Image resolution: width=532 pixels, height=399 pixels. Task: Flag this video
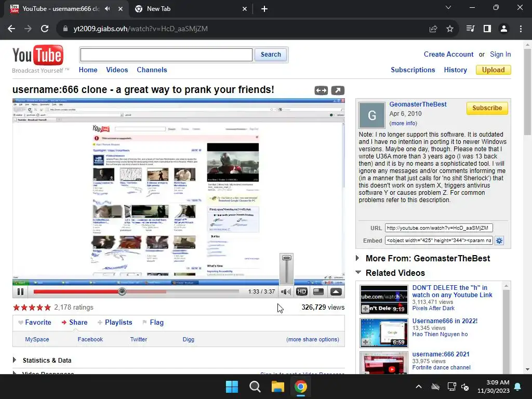pyautogui.click(x=156, y=322)
